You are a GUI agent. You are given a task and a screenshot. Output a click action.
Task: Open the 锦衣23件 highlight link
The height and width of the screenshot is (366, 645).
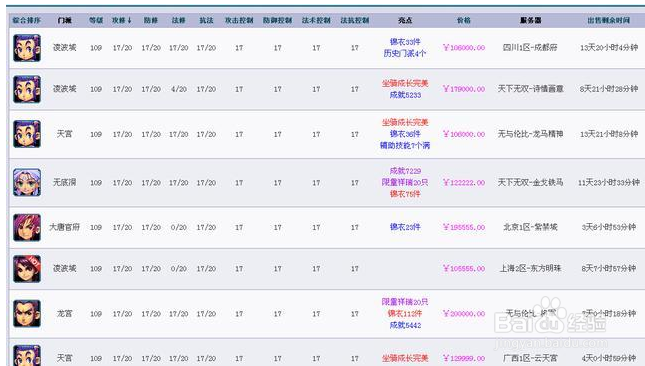(405, 227)
